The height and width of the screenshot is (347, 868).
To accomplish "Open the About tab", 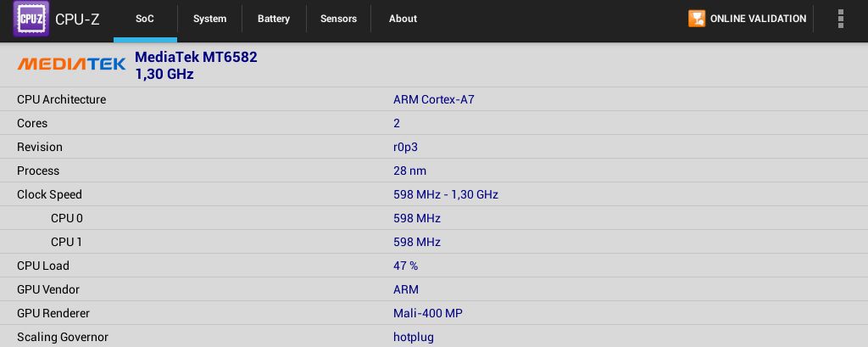I will (x=403, y=19).
